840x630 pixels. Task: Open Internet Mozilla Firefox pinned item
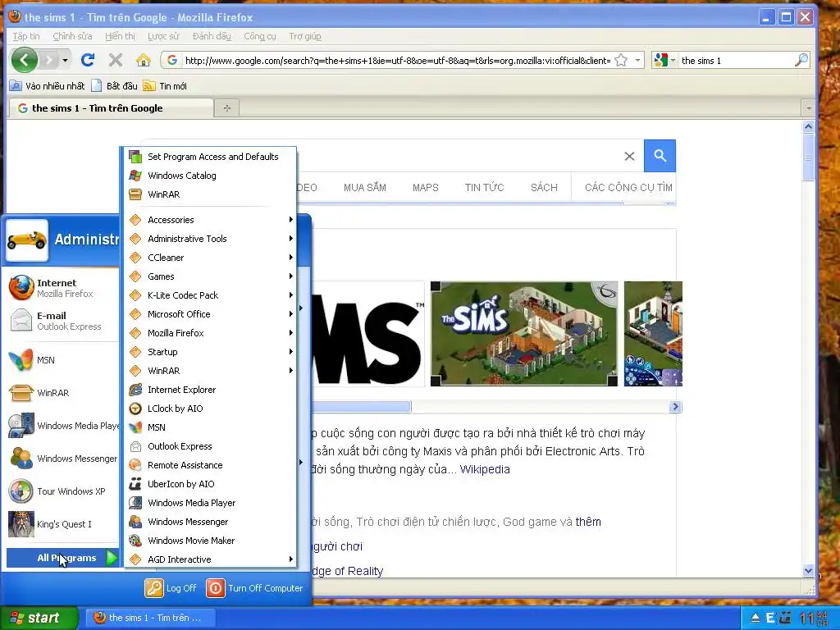pyautogui.click(x=62, y=288)
